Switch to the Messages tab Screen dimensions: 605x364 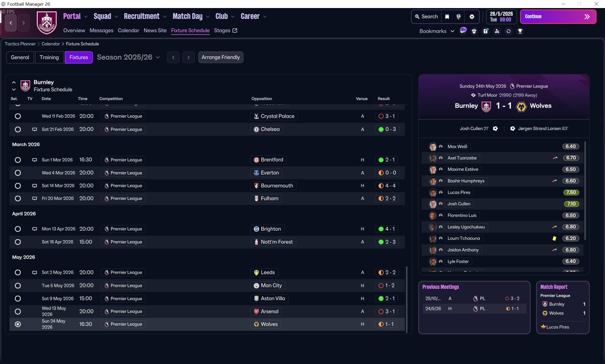coord(101,30)
